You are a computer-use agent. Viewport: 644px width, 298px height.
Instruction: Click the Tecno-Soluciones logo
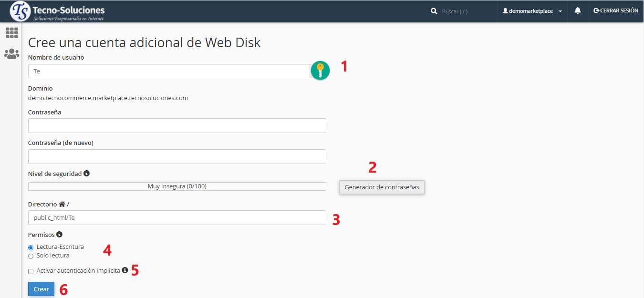57,11
